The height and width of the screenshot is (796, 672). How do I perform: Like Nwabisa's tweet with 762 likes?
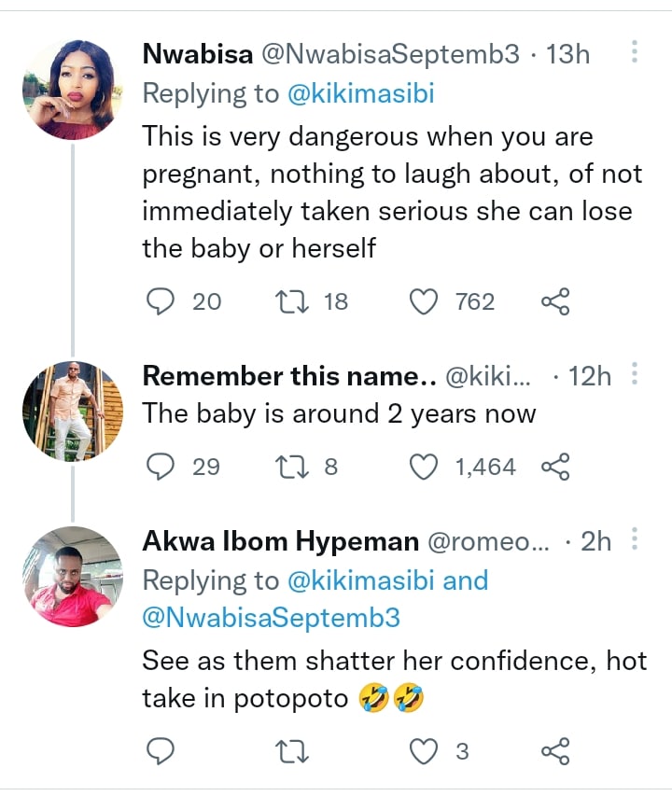click(x=425, y=301)
